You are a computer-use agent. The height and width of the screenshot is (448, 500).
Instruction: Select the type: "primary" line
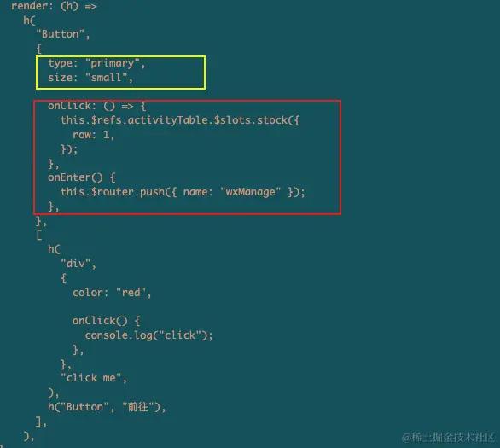[96, 63]
